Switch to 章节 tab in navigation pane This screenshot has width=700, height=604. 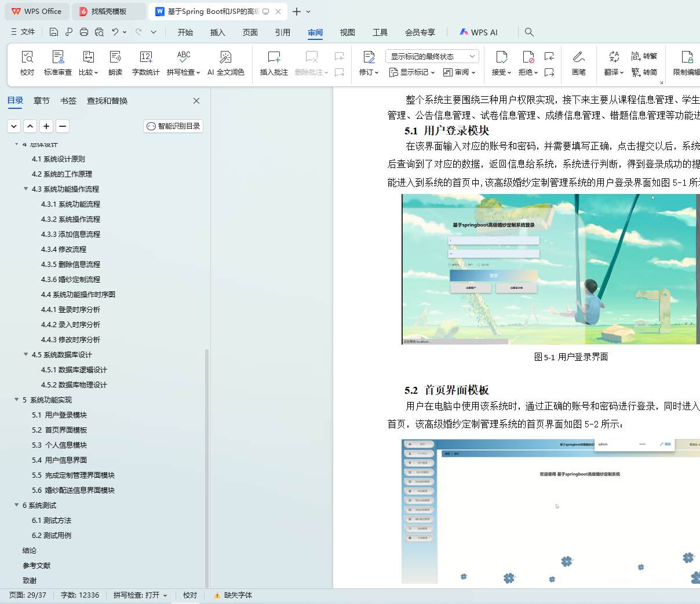(42, 101)
